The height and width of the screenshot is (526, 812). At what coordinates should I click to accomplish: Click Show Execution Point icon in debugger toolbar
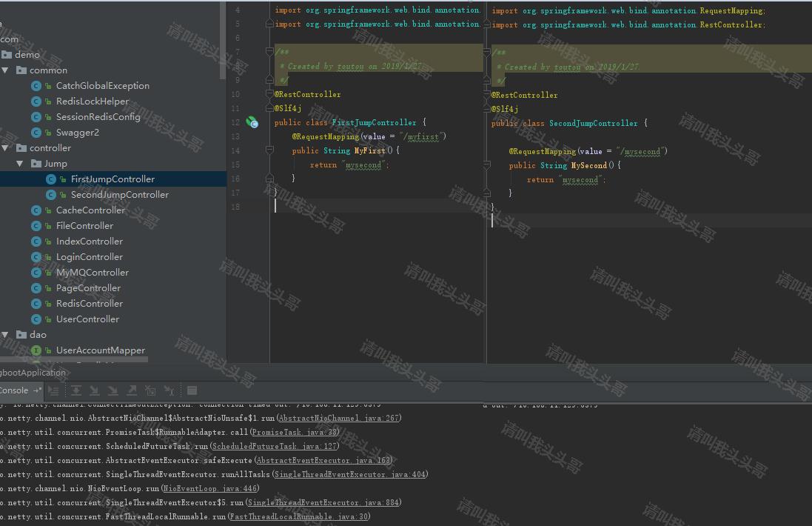tap(53, 390)
